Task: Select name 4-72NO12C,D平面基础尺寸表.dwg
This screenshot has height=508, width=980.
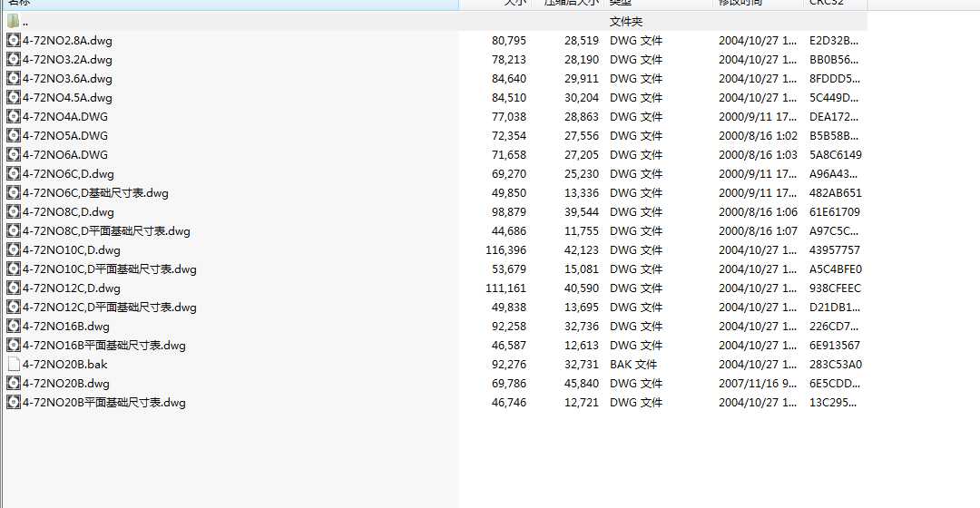Action: (x=110, y=308)
